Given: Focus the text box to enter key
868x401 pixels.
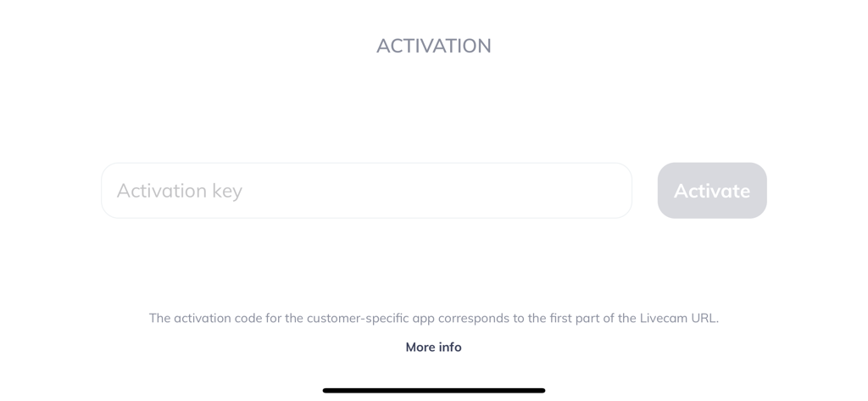Looking at the screenshot, I should pyautogui.click(x=366, y=191).
